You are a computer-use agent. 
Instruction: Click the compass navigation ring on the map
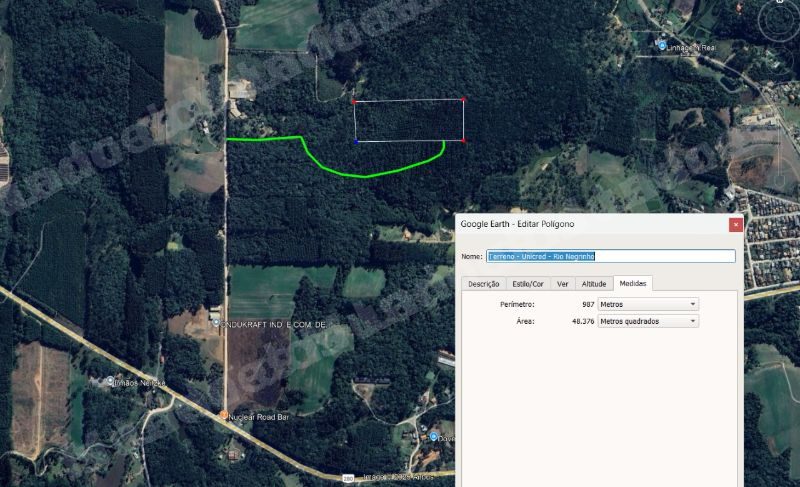click(x=779, y=20)
